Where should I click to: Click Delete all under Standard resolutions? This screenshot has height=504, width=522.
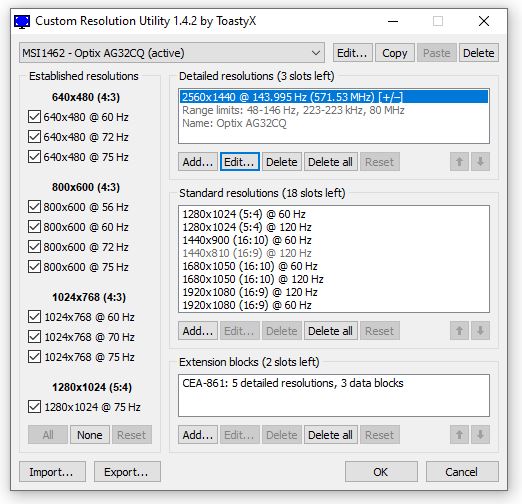point(330,331)
